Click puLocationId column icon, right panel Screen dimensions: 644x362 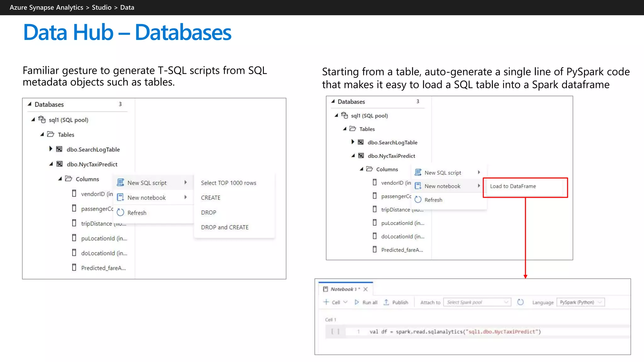(x=375, y=222)
